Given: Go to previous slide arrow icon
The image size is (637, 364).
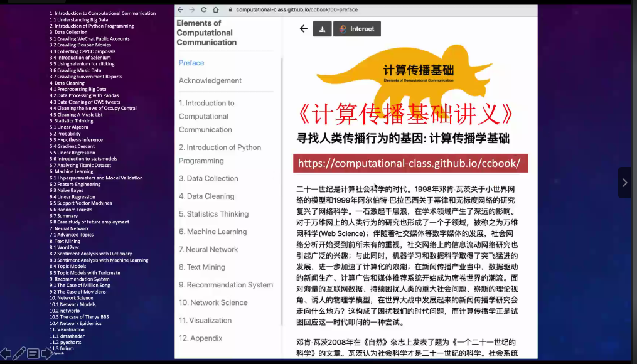Looking at the screenshot, I should point(6,353).
